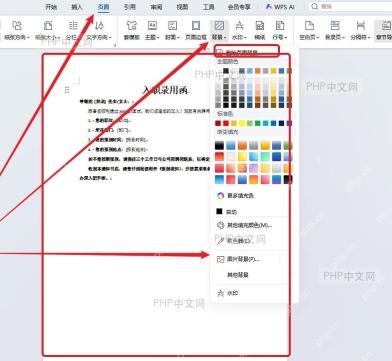Apply the black gradient fill swatch
The height and width of the screenshot is (361, 392).
(220, 145)
